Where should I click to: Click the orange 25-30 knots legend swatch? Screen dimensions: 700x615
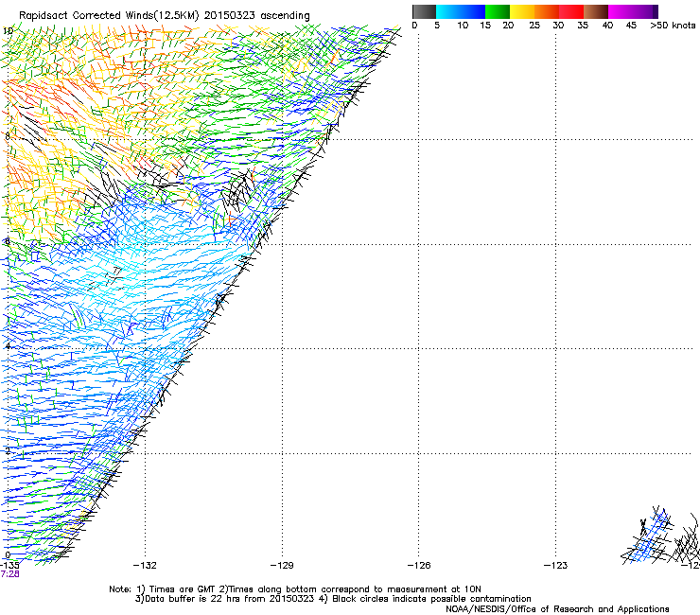547,11
